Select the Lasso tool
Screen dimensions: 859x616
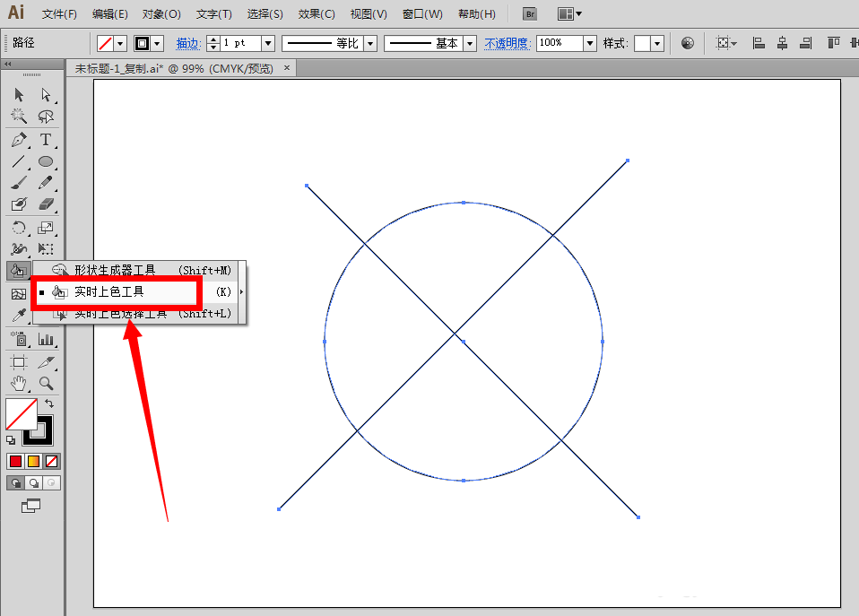[46, 117]
